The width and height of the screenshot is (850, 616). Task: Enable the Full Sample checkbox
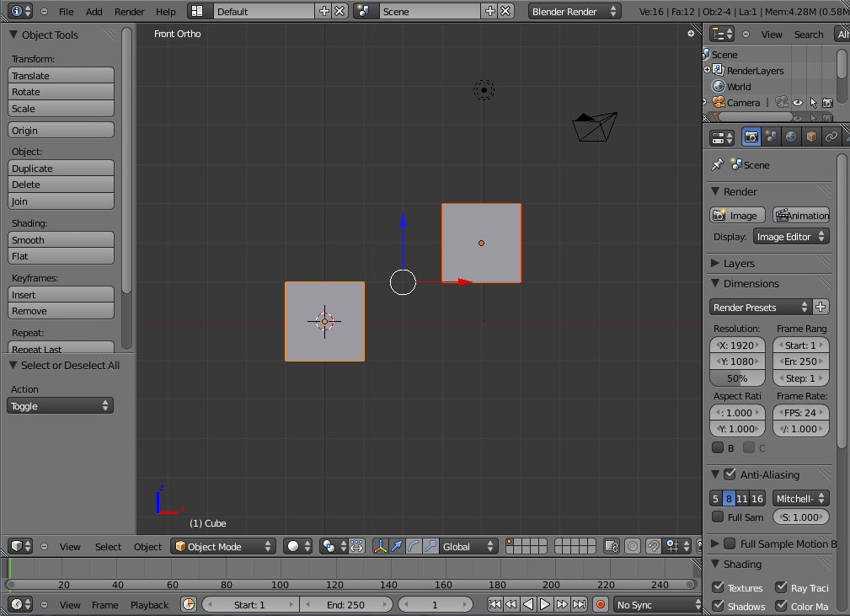(x=718, y=517)
